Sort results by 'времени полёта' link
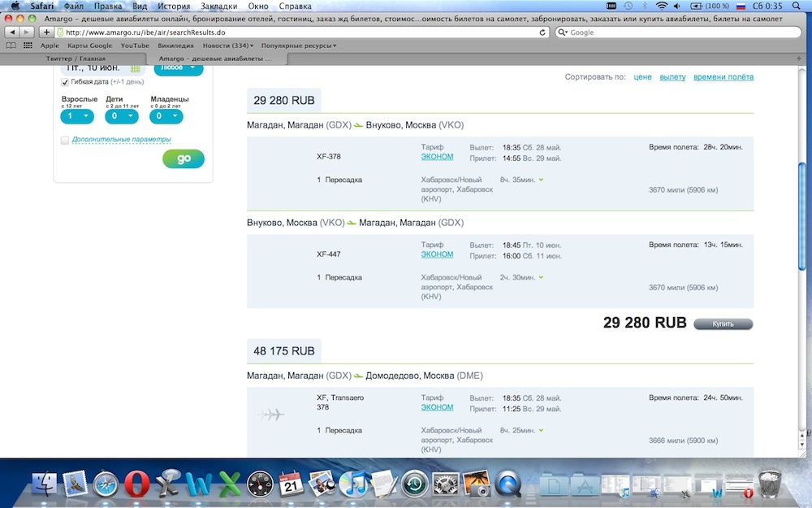Screen dimensions: 812x508 pyautogui.click(x=723, y=77)
